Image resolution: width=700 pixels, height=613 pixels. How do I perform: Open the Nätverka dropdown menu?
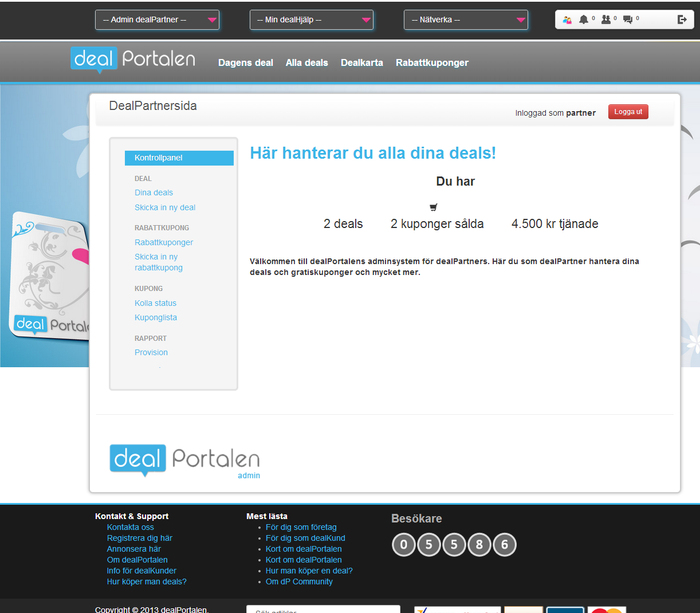tap(466, 19)
